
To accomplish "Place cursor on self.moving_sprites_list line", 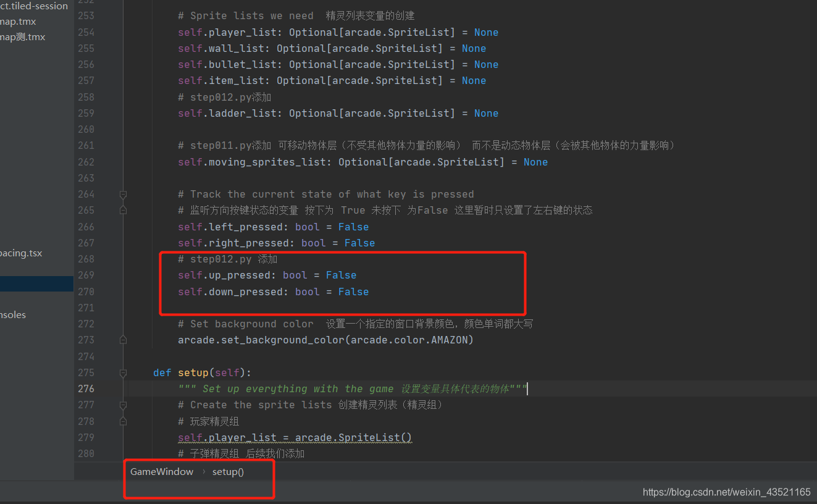I will pos(362,162).
